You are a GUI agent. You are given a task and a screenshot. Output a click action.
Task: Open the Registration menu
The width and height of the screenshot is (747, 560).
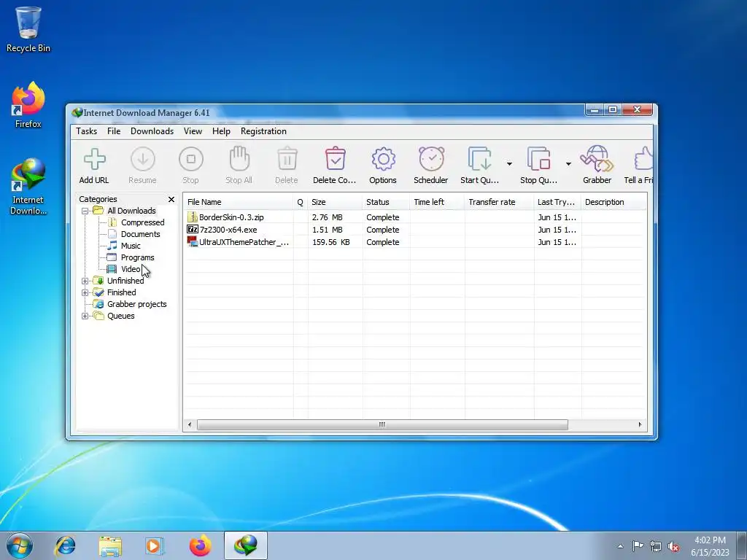263,131
